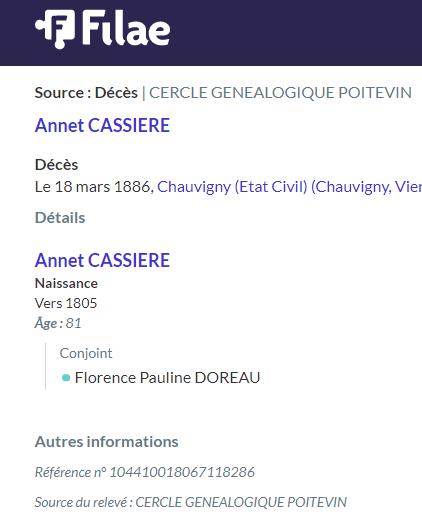Open the Filae wordmark home link
Image resolution: width=422 pixels, height=519 pixels.
coord(126,27)
